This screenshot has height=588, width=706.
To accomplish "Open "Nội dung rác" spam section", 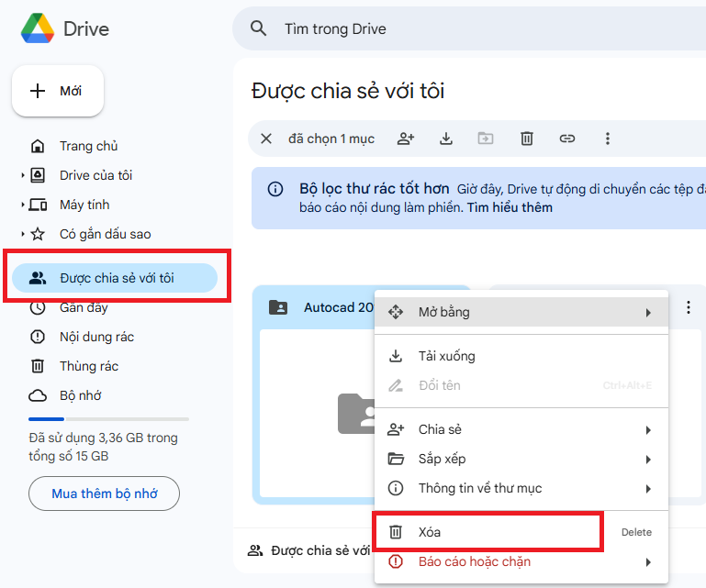I will click(x=96, y=337).
